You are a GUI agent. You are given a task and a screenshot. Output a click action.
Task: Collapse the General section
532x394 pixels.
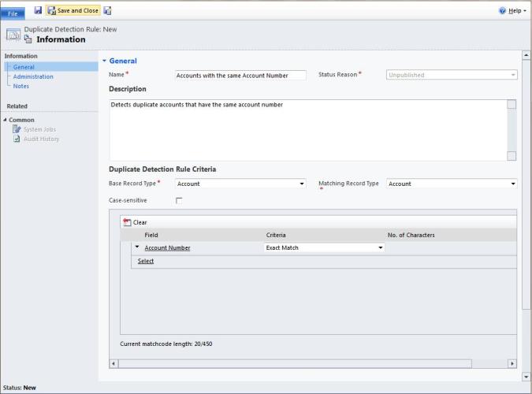(104, 61)
